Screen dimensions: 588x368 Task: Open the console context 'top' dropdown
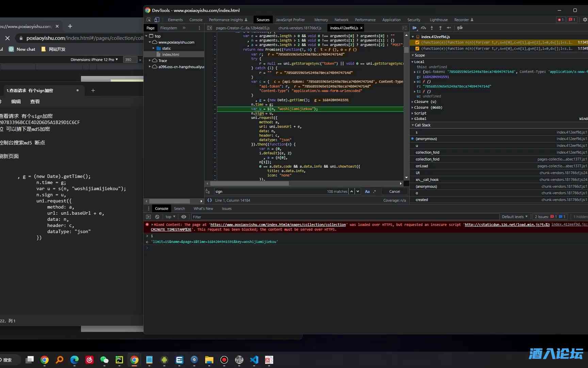[x=170, y=217]
